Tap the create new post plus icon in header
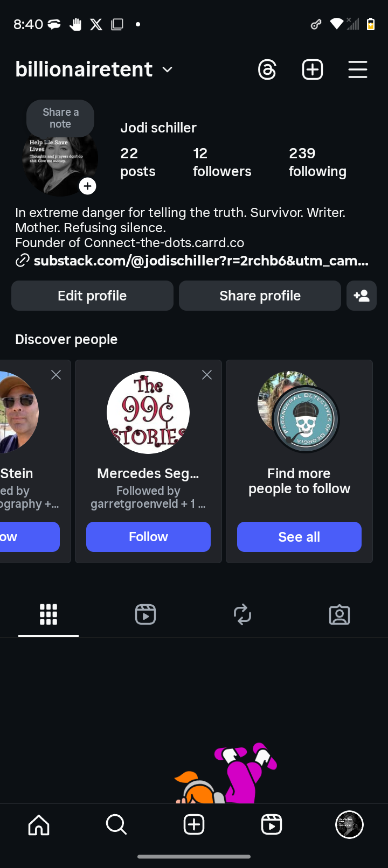 point(313,70)
